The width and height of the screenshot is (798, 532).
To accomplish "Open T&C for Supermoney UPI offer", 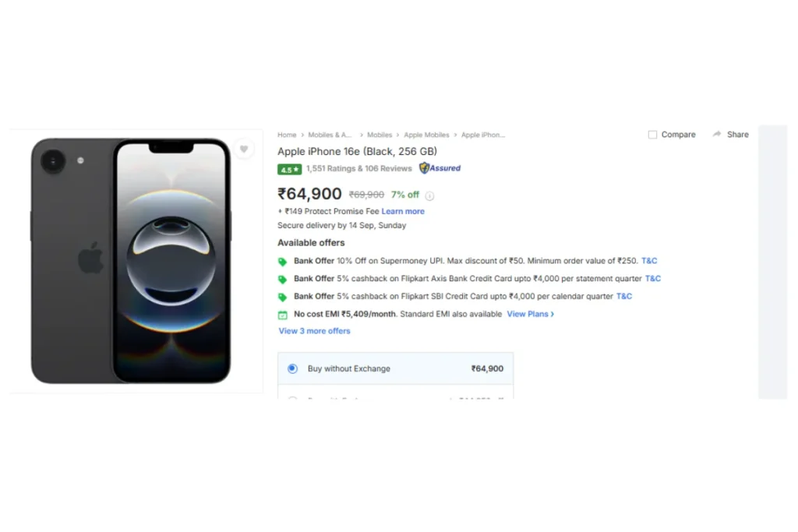I will (649, 261).
